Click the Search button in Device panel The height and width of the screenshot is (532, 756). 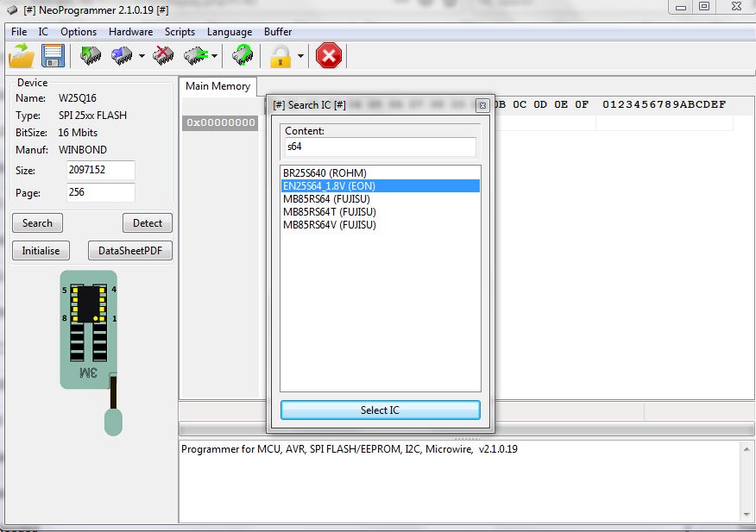(38, 223)
